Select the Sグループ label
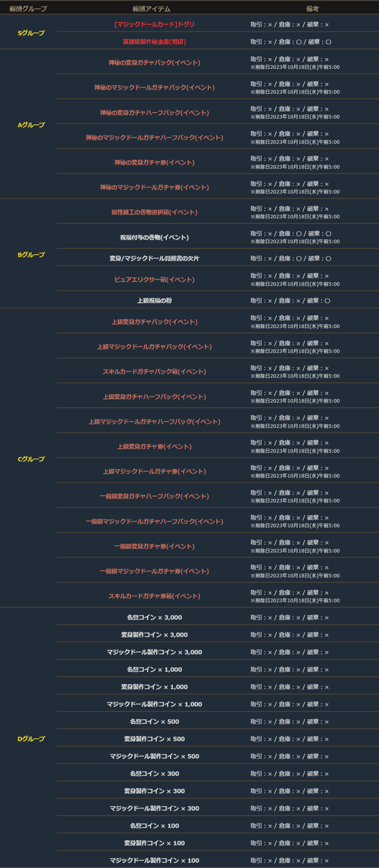Viewport: 379px width, 868px height. 31,33
